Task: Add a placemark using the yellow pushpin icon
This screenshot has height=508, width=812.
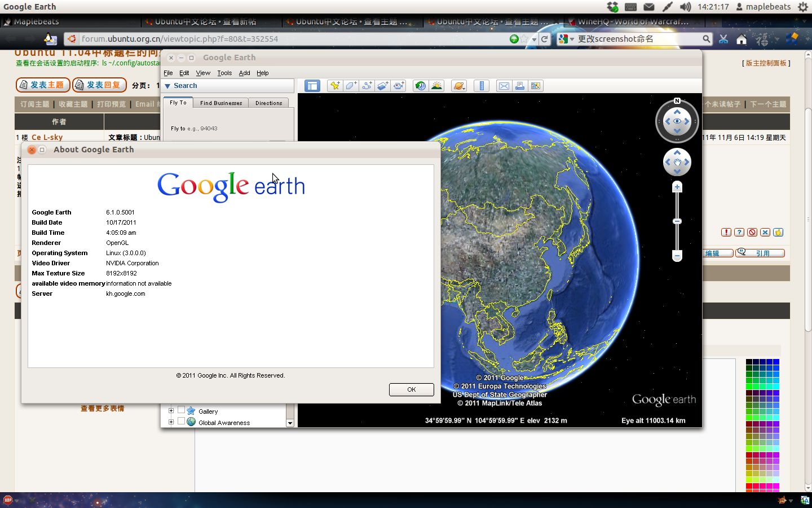Action: (x=335, y=86)
